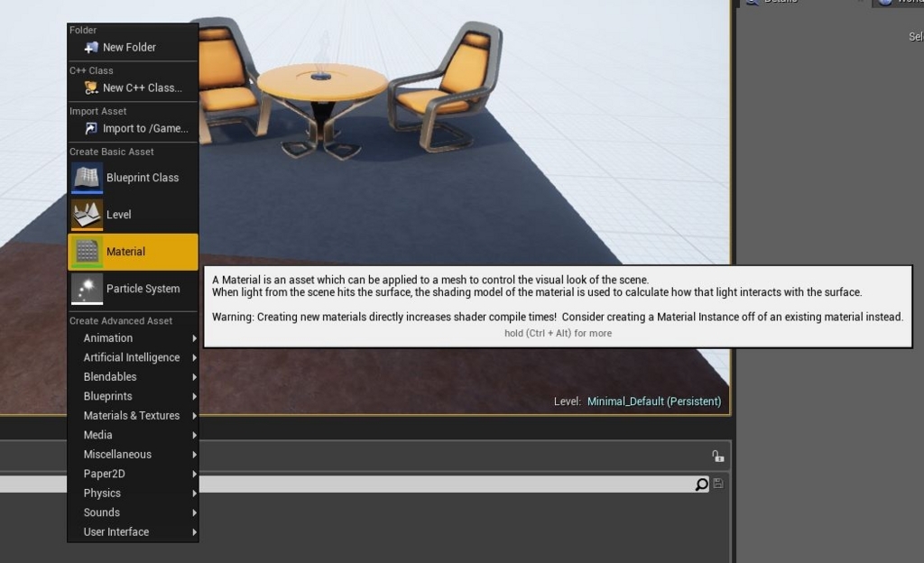Click the save search icon
The image size is (924, 563).
point(718,484)
